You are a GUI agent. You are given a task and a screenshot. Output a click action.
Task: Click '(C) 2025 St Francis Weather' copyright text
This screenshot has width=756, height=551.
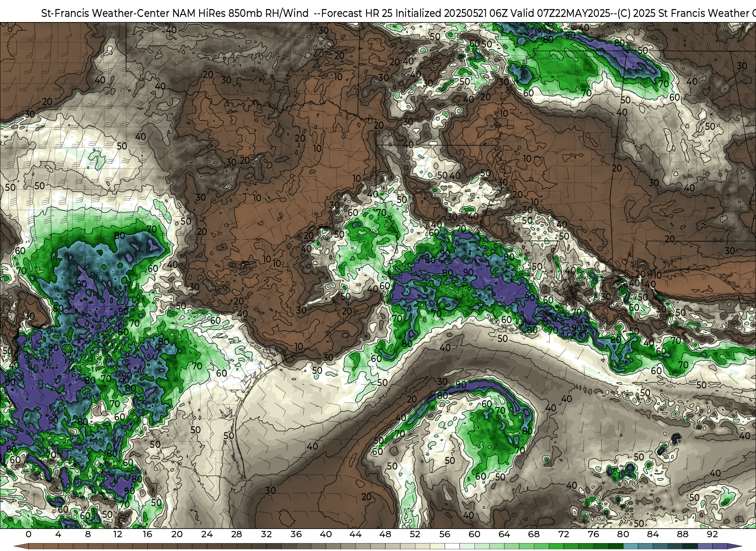[x=684, y=13]
